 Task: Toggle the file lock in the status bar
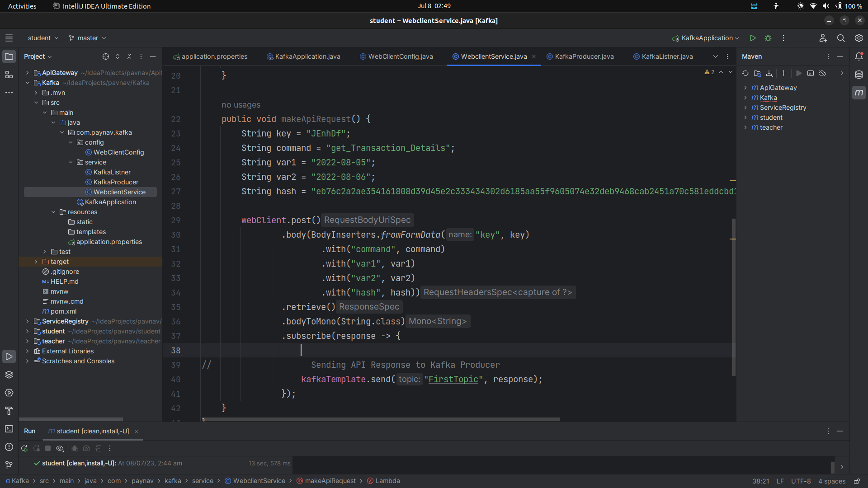tap(858, 481)
